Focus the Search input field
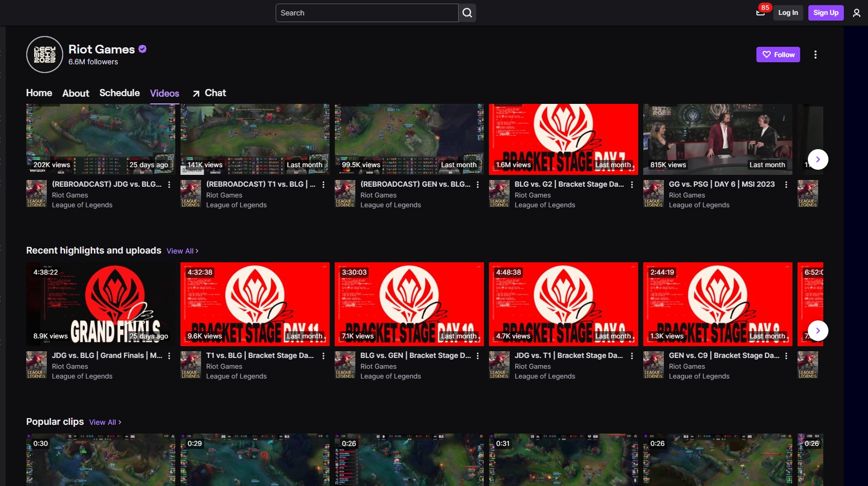 pyautogui.click(x=367, y=13)
